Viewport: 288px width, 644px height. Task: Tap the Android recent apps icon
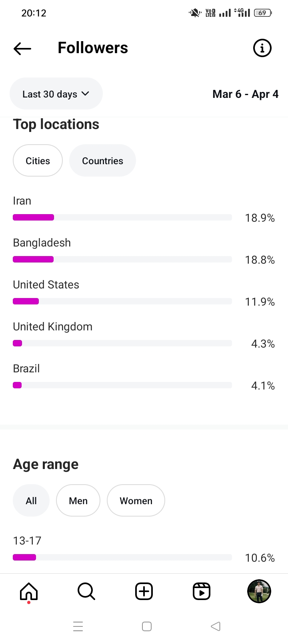(x=78, y=626)
